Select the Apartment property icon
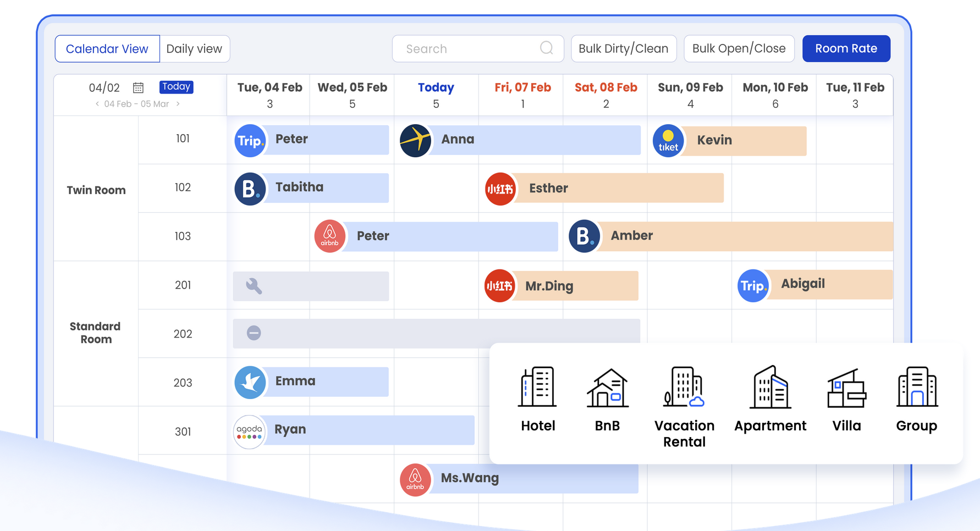Image resolution: width=980 pixels, height=531 pixels. tap(770, 387)
